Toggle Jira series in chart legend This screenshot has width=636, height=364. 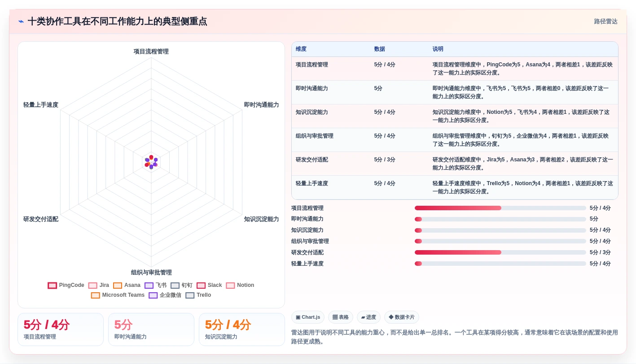pyautogui.click(x=99, y=286)
